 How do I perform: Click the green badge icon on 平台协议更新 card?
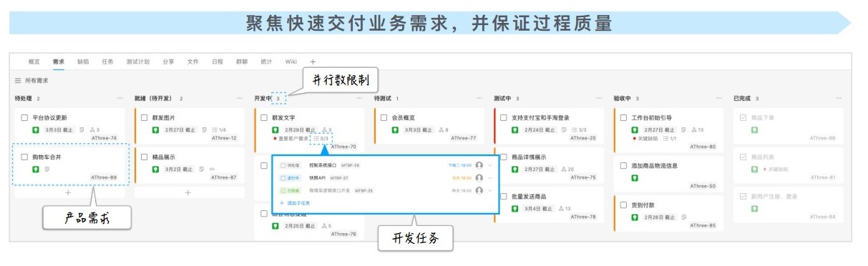[x=35, y=130]
